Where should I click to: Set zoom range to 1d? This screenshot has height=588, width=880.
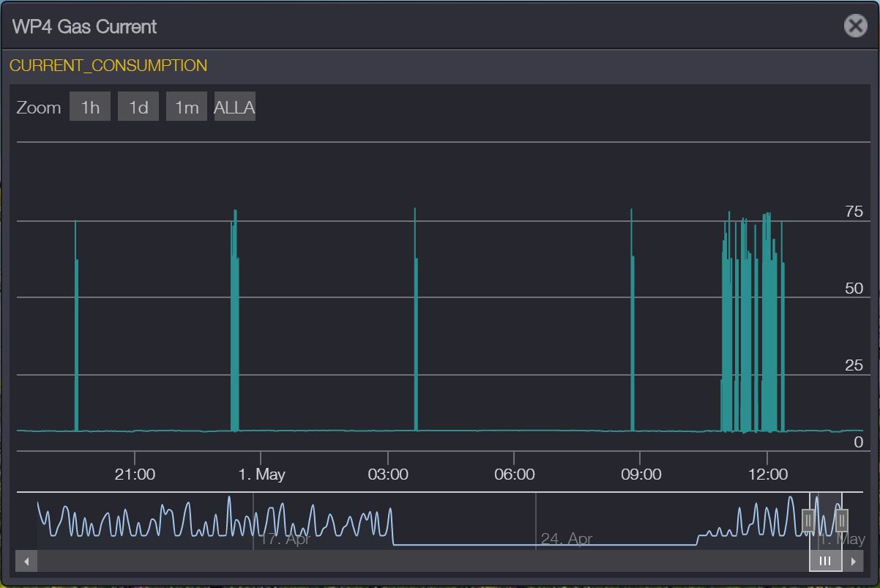coord(138,107)
